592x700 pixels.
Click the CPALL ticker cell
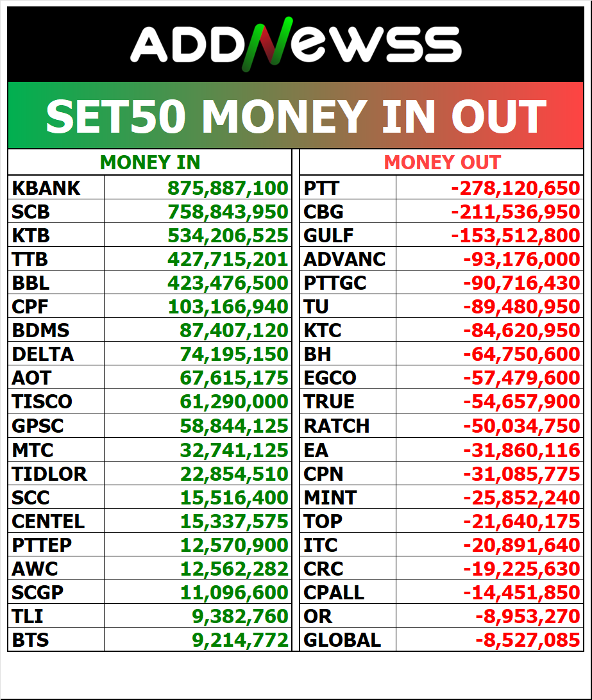click(x=334, y=592)
